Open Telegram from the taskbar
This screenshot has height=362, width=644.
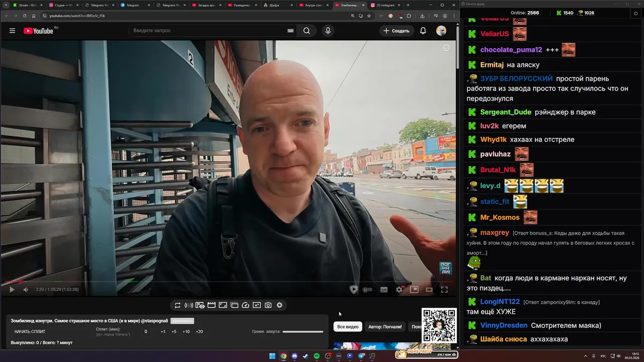point(361,356)
